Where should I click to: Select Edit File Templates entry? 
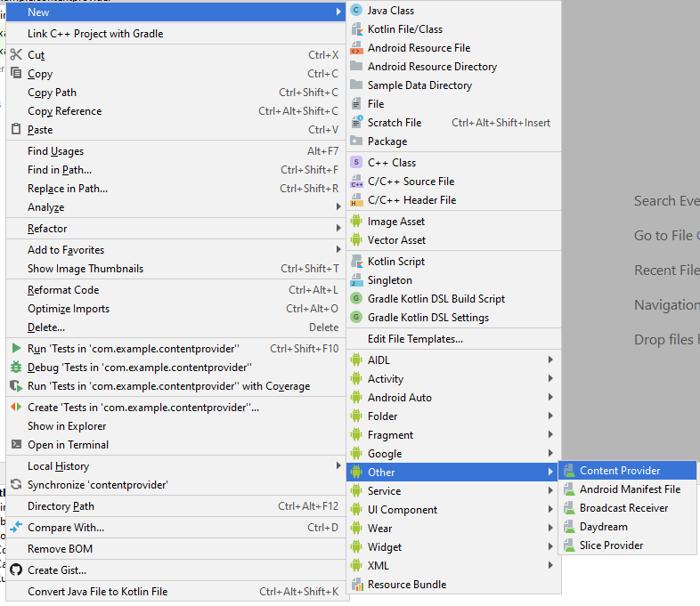click(x=415, y=339)
